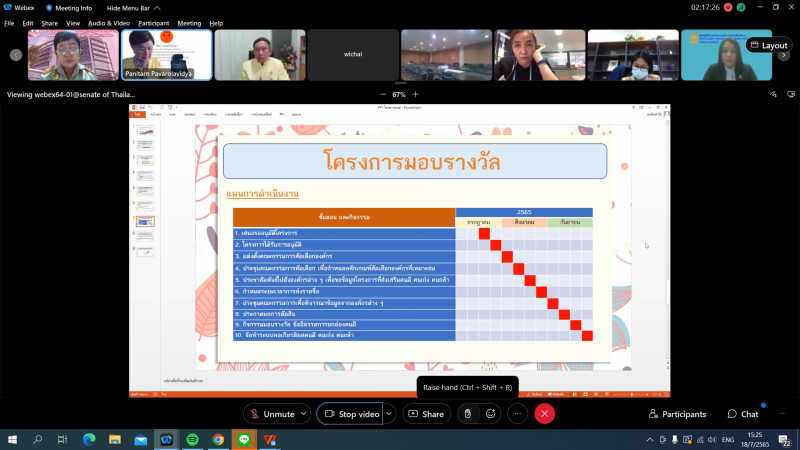800x450 pixels.
Task: Expand the system tray hidden icons chevron
Action: pos(649,439)
